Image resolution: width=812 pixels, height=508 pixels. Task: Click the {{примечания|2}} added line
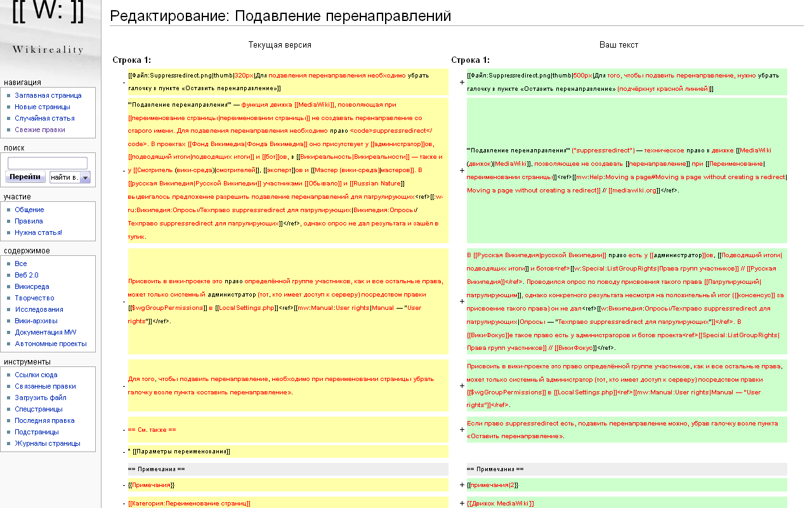(627, 485)
